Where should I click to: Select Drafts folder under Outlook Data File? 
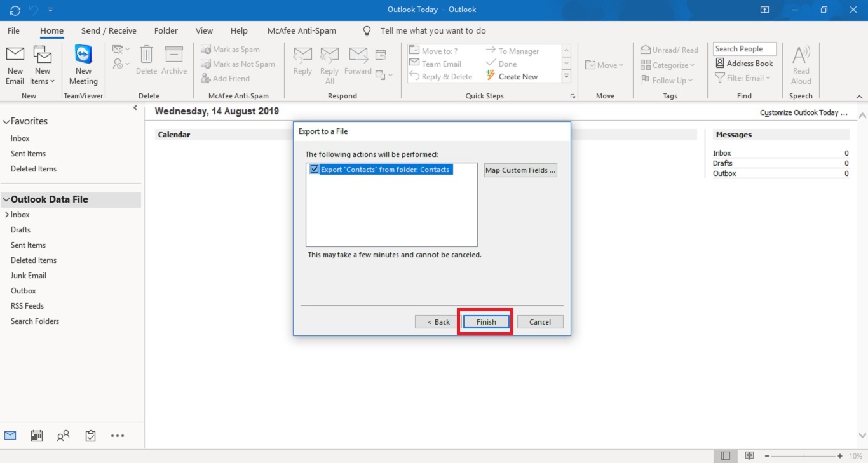click(20, 230)
